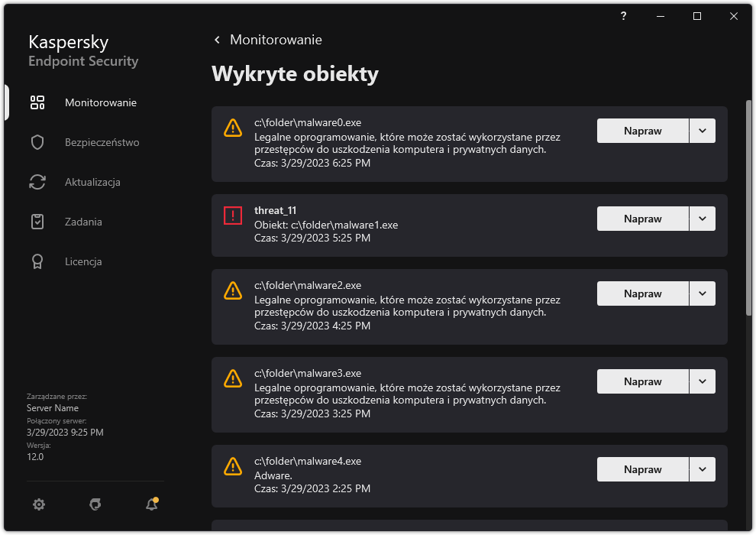Select Zadania from the navigation menu
756x535 pixels.
coord(82,221)
